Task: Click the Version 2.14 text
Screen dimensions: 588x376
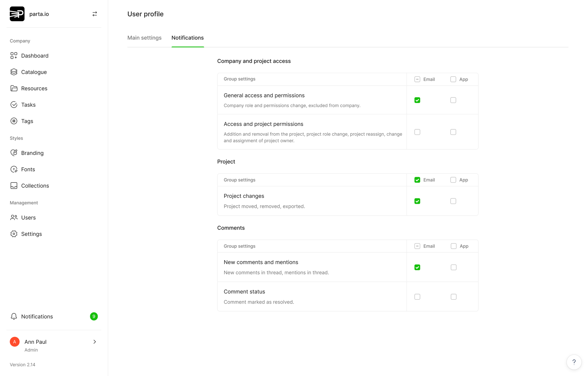Action: click(22, 365)
